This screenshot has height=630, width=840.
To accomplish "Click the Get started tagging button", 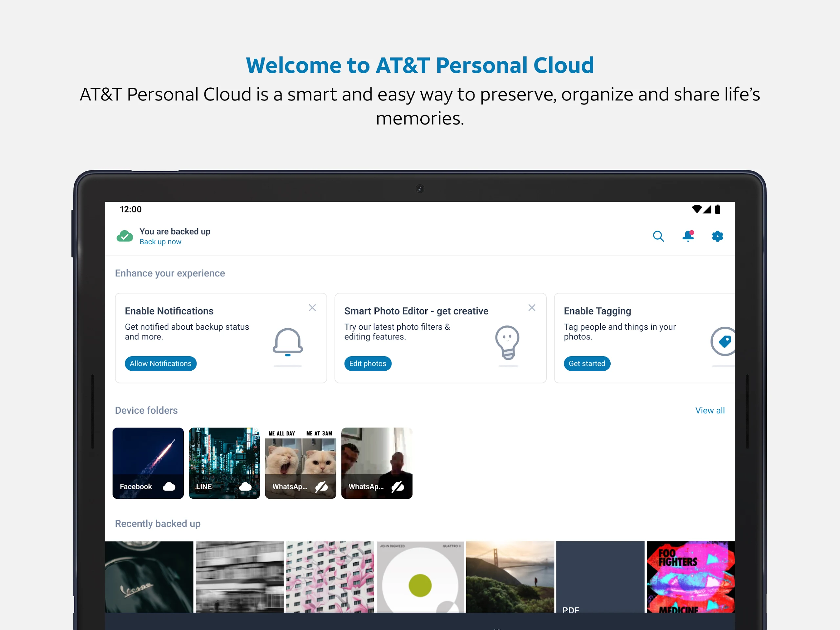I will click(587, 364).
